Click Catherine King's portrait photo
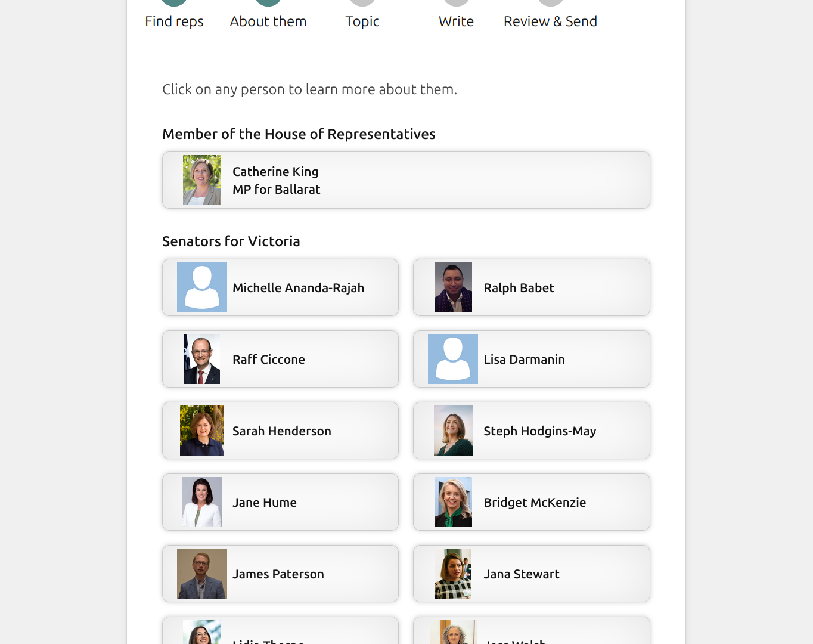The width and height of the screenshot is (813, 644). 202,180
